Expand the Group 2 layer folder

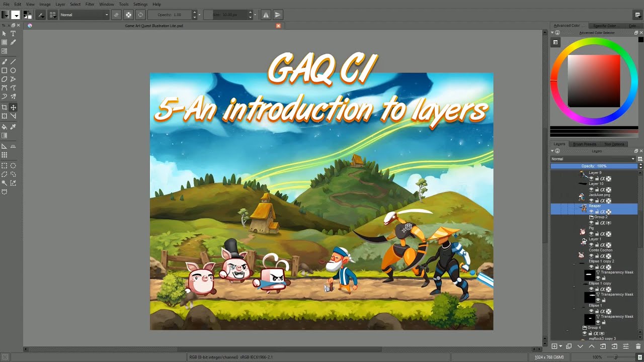[x=591, y=217]
